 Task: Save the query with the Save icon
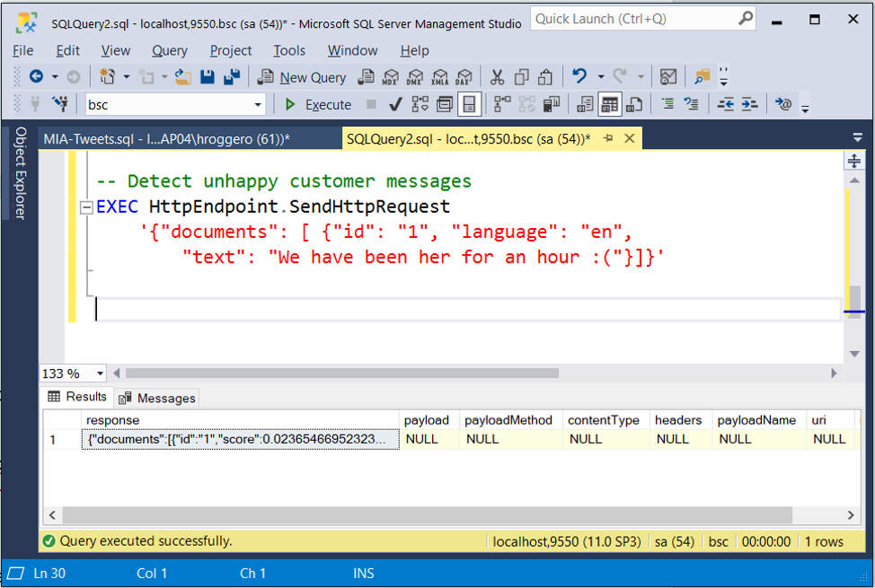coord(207,76)
